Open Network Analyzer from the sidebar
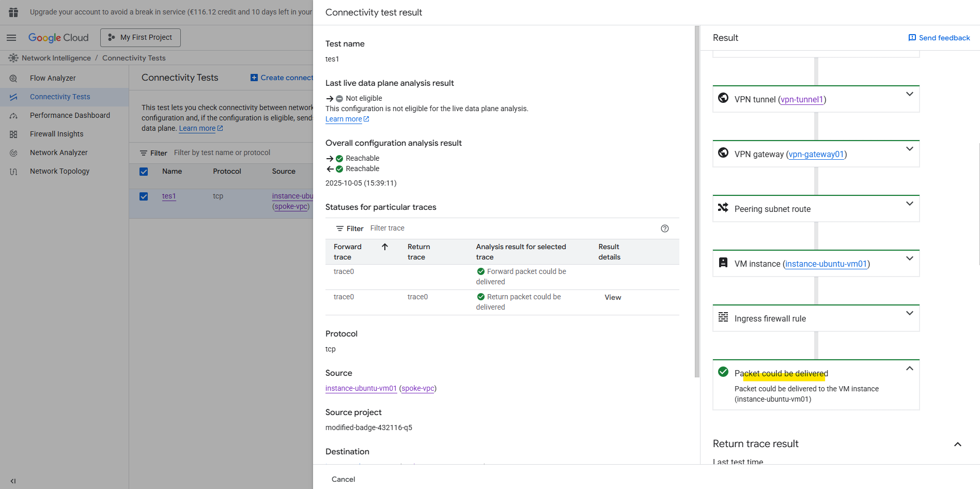980x489 pixels. point(58,152)
